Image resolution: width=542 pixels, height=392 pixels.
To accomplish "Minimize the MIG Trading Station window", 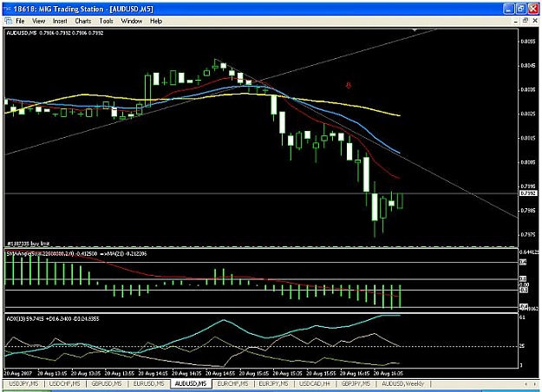I will 508,9.
